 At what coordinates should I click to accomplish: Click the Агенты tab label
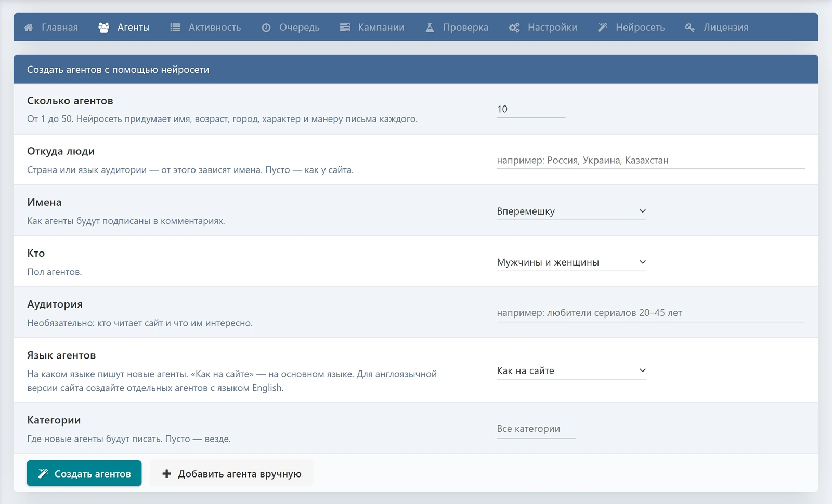134,28
